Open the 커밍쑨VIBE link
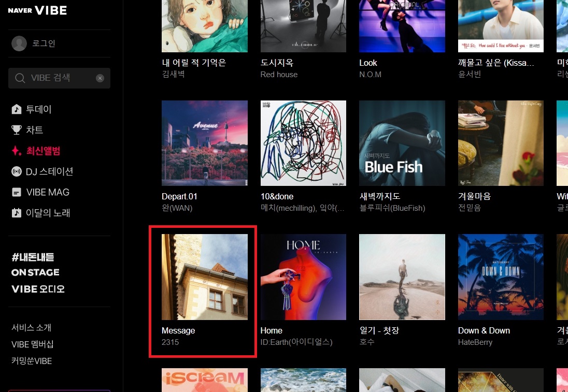 tap(32, 361)
